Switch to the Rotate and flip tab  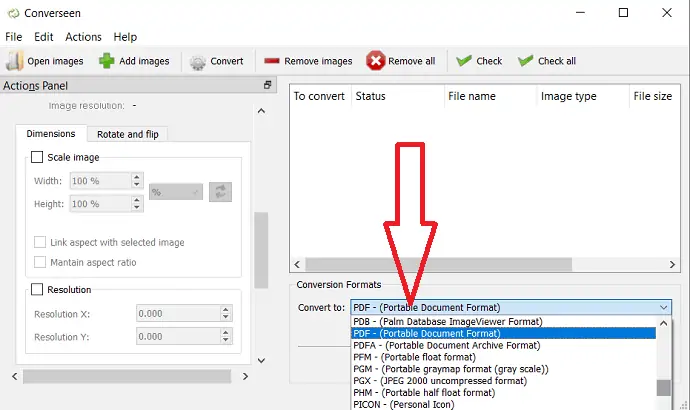click(x=128, y=134)
